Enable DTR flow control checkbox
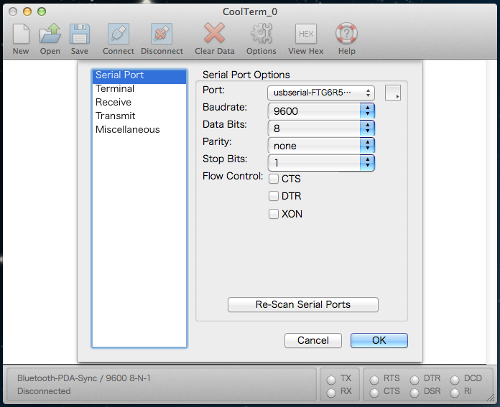The image size is (500, 407). 274,196
